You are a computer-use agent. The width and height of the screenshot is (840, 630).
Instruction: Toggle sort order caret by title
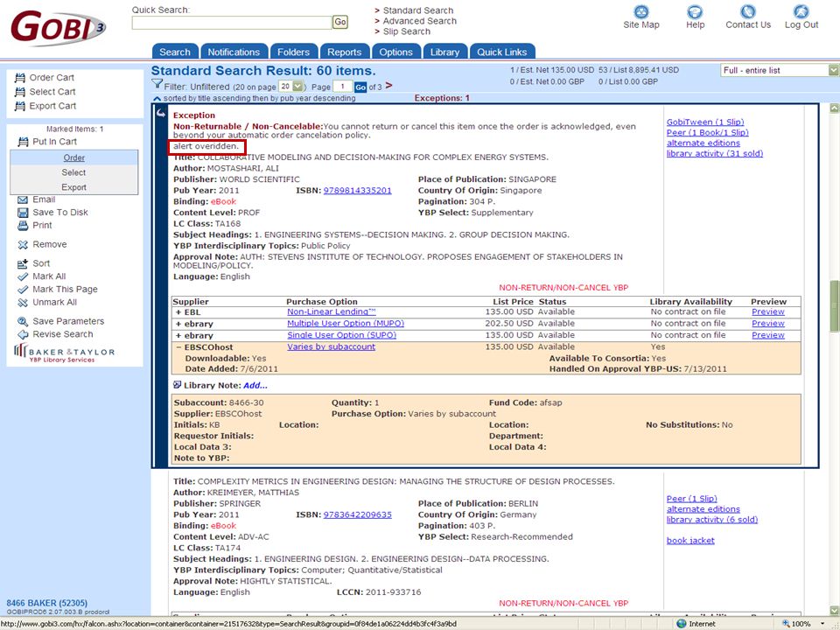coord(157,99)
